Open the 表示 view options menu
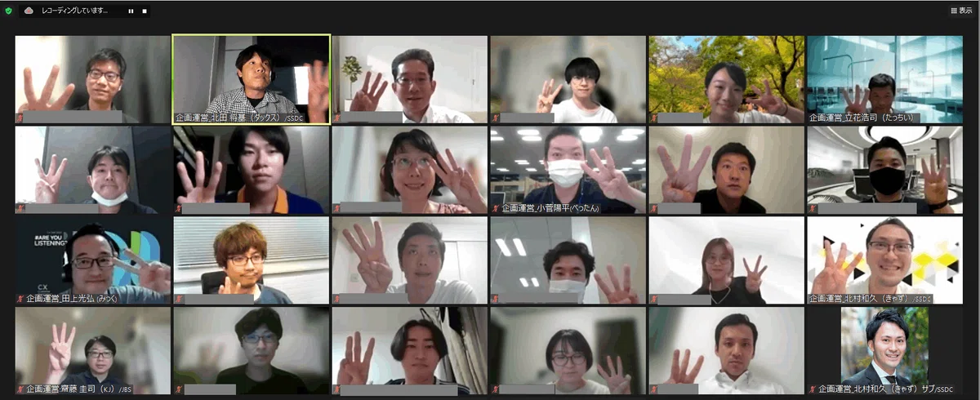 961,11
